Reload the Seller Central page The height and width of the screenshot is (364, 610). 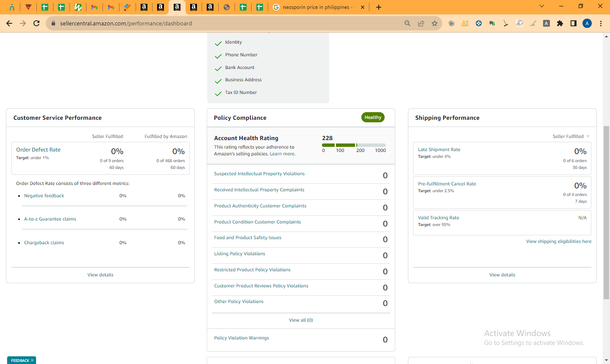point(36,23)
